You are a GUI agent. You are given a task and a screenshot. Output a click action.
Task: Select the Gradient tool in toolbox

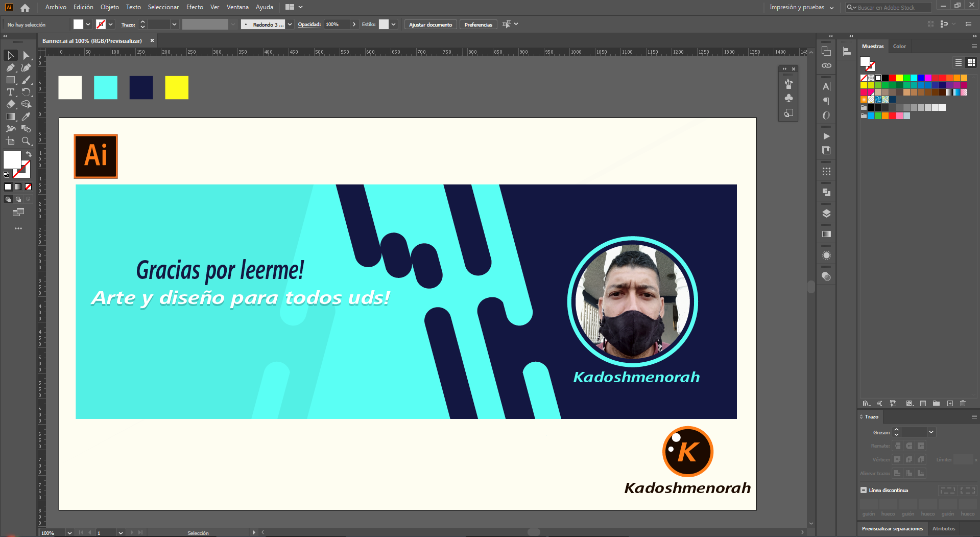(x=11, y=116)
